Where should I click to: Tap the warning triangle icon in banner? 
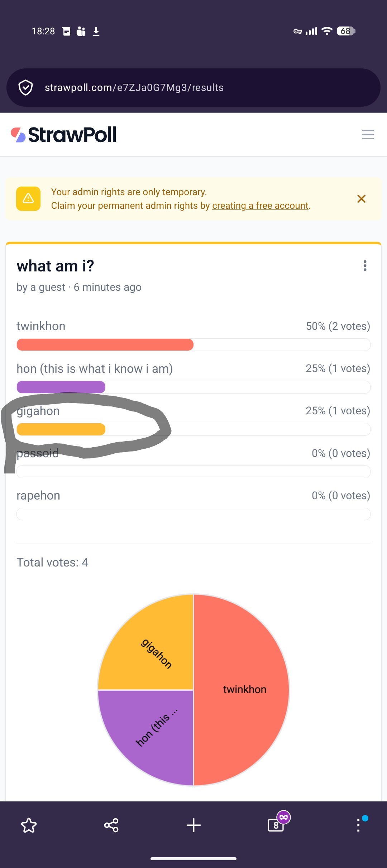(28, 199)
